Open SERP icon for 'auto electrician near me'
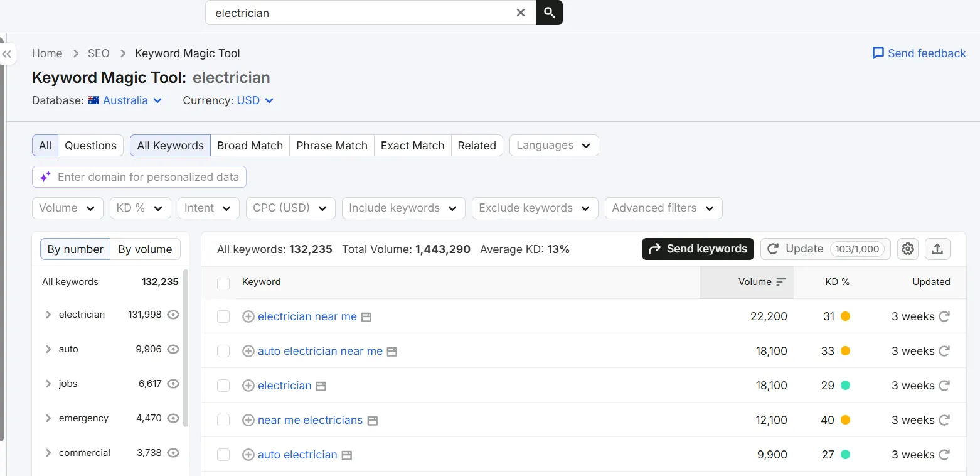This screenshot has width=980, height=476. (392, 352)
